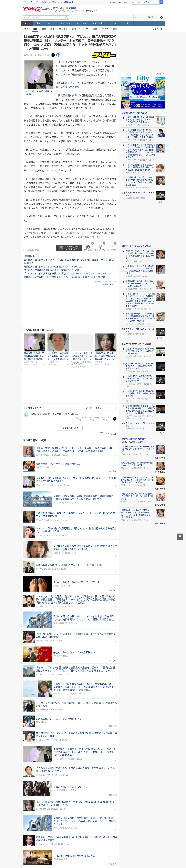Open the 【写真】加工アプリ photo link
186x868 pixels.
pyautogui.click(x=86, y=85)
